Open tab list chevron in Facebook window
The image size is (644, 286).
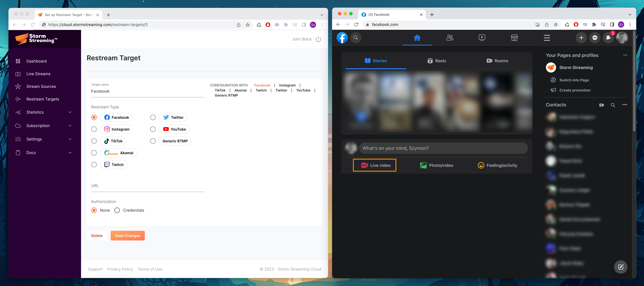pyautogui.click(x=630, y=15)
